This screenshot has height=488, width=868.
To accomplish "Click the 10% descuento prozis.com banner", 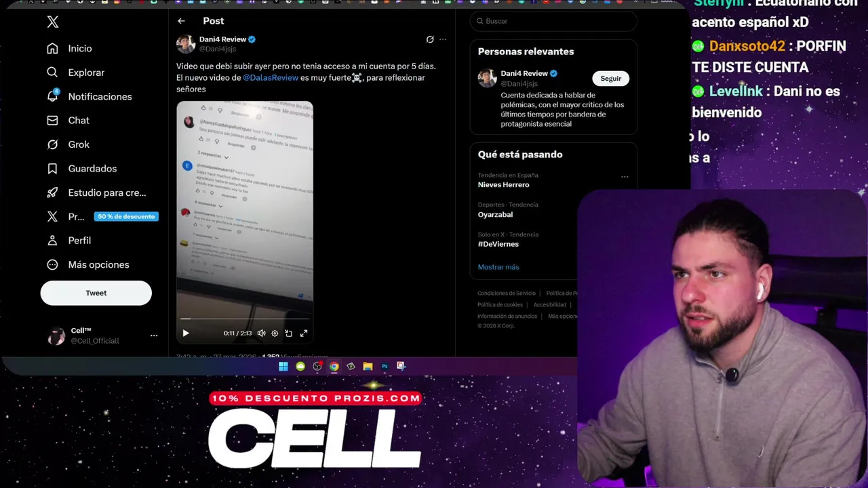I will (316, 399).
